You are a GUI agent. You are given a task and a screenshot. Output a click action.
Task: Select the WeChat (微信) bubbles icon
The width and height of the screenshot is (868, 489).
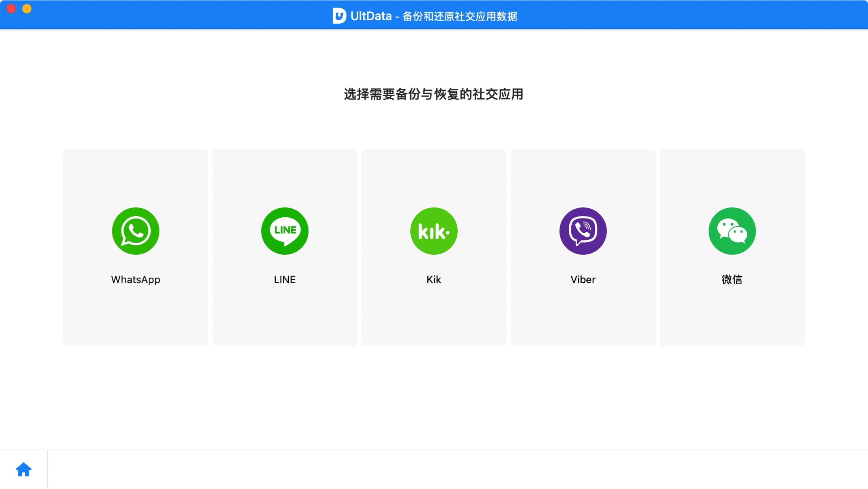point(732,231)
